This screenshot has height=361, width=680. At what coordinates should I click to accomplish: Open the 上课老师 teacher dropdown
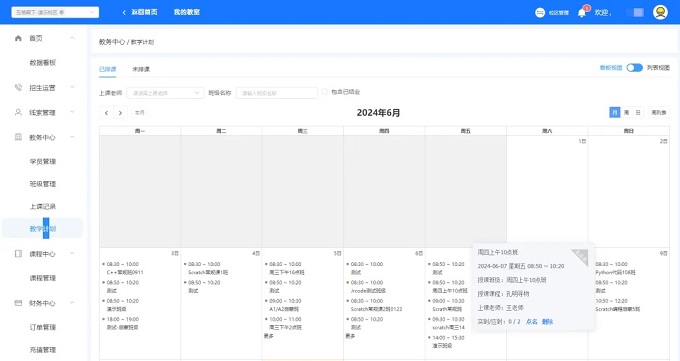point(165,93)
